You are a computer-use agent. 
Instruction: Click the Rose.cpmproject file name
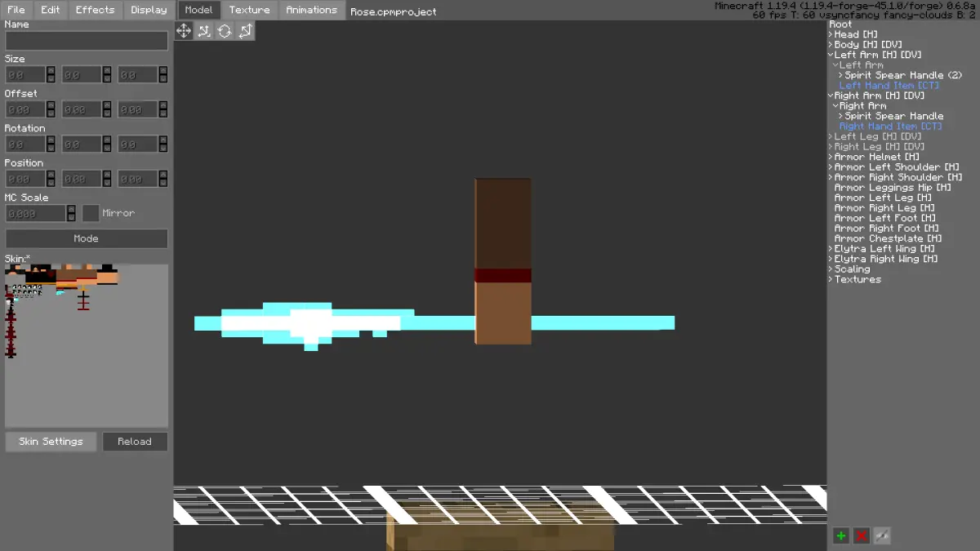tap(394, 12)
